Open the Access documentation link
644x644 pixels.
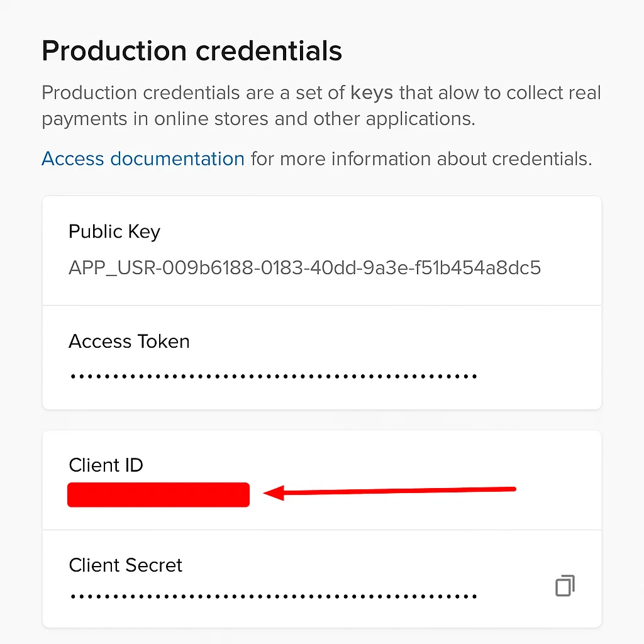[143, 159]
